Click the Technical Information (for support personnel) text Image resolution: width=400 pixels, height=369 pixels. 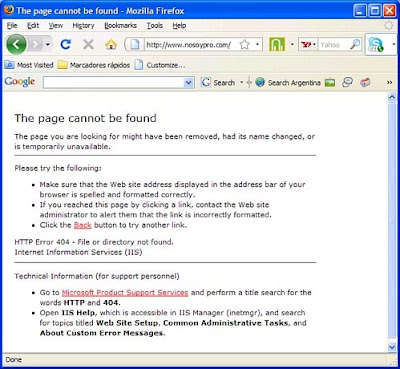pyautogui.click(x=97, y=276)
